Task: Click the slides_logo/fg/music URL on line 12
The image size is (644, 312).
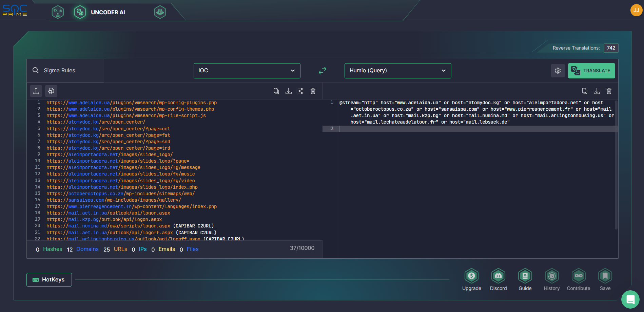Action: (120, 174)
